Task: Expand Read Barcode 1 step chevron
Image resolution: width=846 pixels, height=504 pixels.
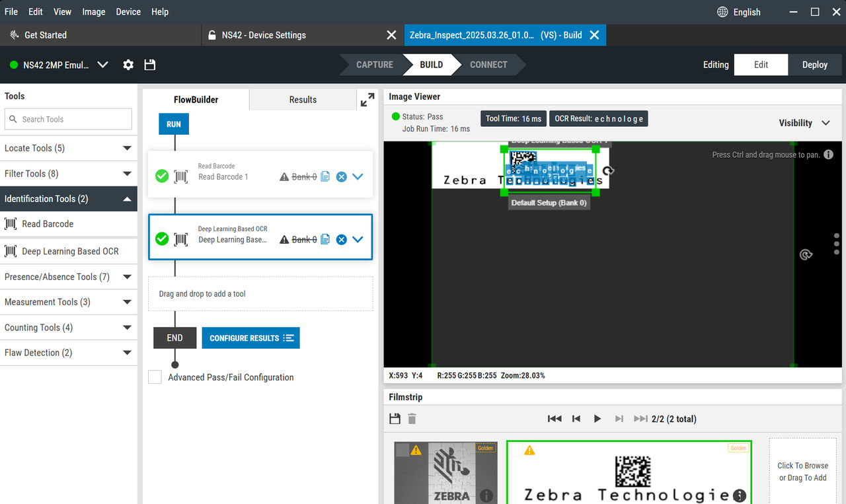Action: (x=358, y=176)
